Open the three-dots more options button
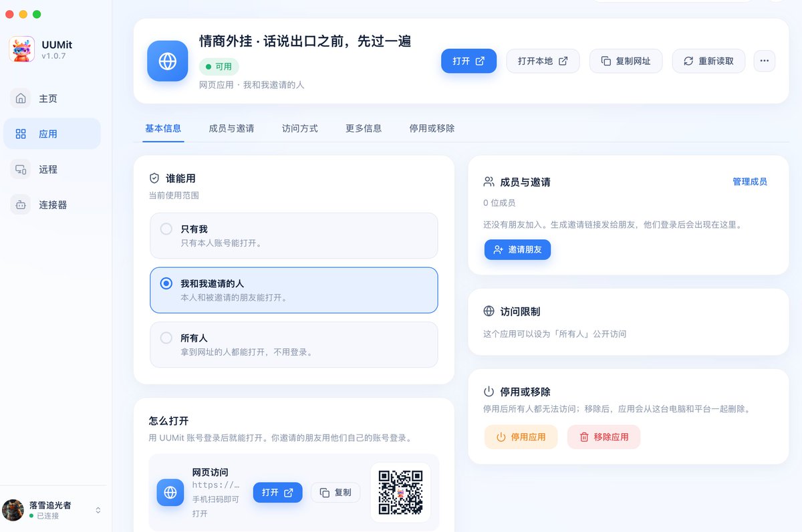This screenshot has width=802, height=532. (765, 61)
